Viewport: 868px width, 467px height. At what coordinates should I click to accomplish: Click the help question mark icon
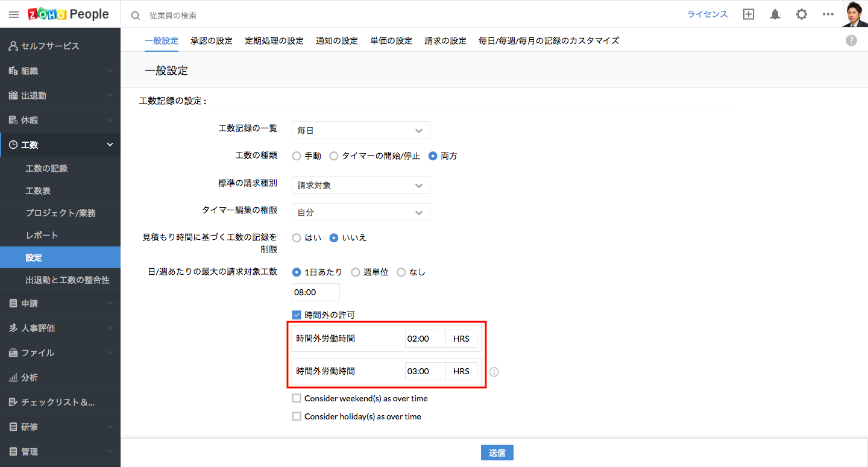851,40
